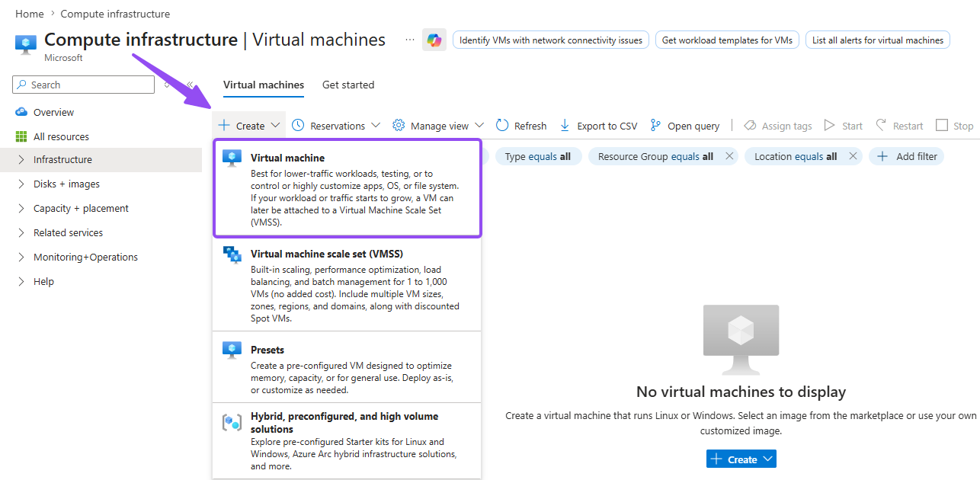Viewport: 980px width, 480px height.
Task: Expand Disks + images section
Action: pos(21,184)
